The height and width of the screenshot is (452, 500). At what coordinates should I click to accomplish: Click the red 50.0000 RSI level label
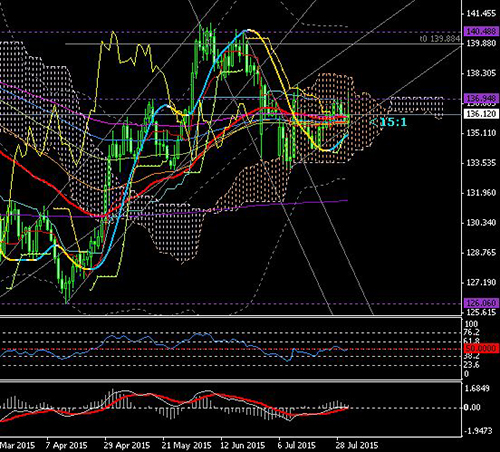pos(481,349)
